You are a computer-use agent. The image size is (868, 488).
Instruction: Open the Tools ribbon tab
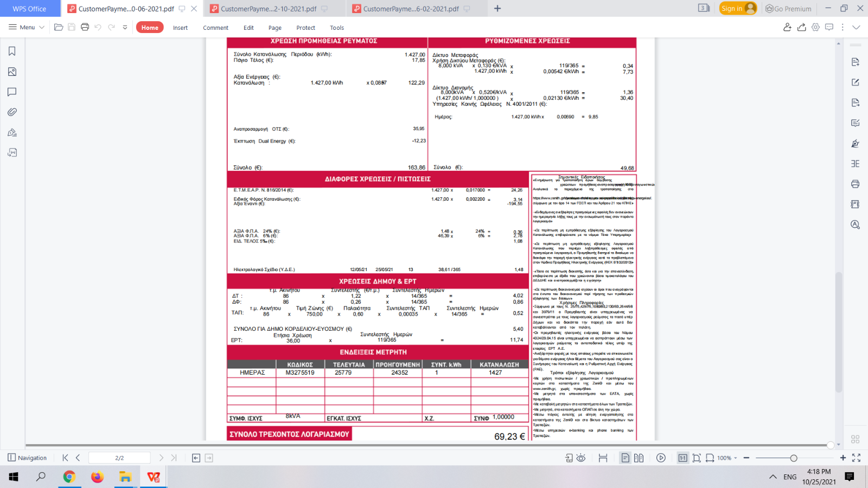click(337, 28)
